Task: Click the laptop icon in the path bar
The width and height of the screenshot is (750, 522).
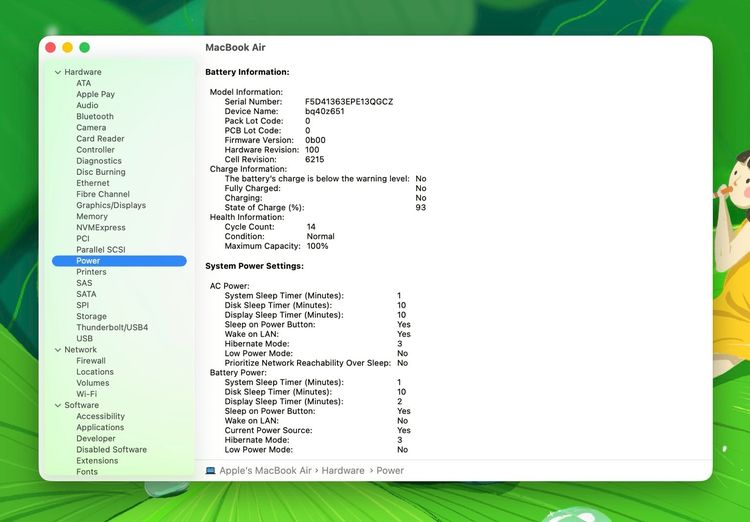Action: point(210,471)
